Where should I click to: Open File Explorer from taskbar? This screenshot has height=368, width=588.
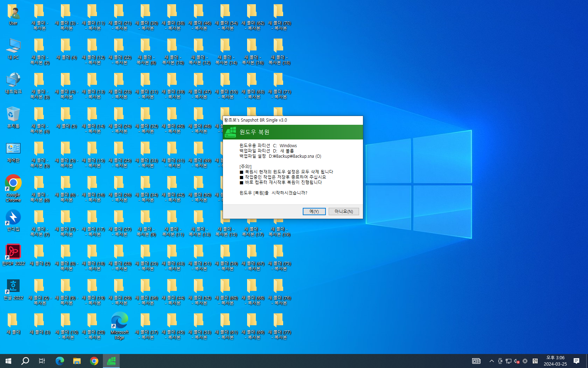[x=77, y=361]
